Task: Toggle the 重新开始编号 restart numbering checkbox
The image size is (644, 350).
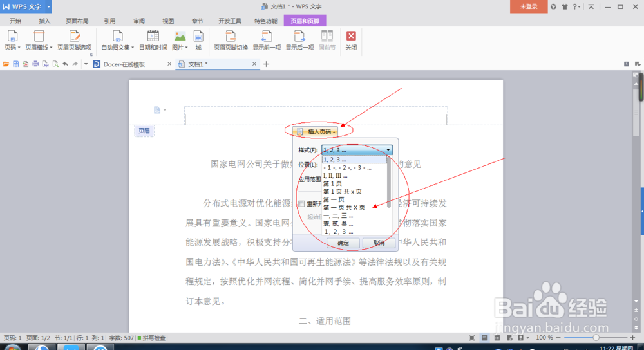Action: click(301, 203)
